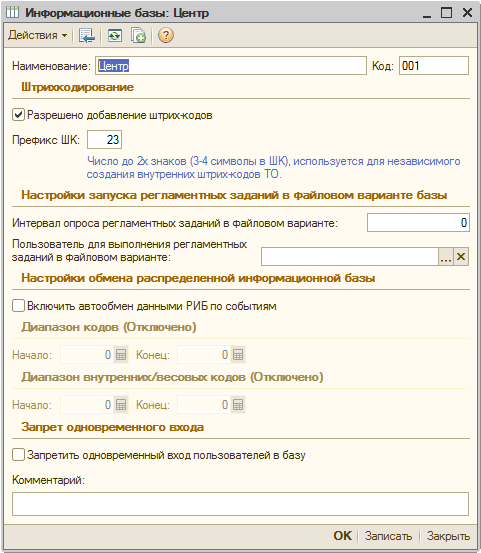Open the Действия dropdown menu
The image size is (481, 553).
pos(37,35)
